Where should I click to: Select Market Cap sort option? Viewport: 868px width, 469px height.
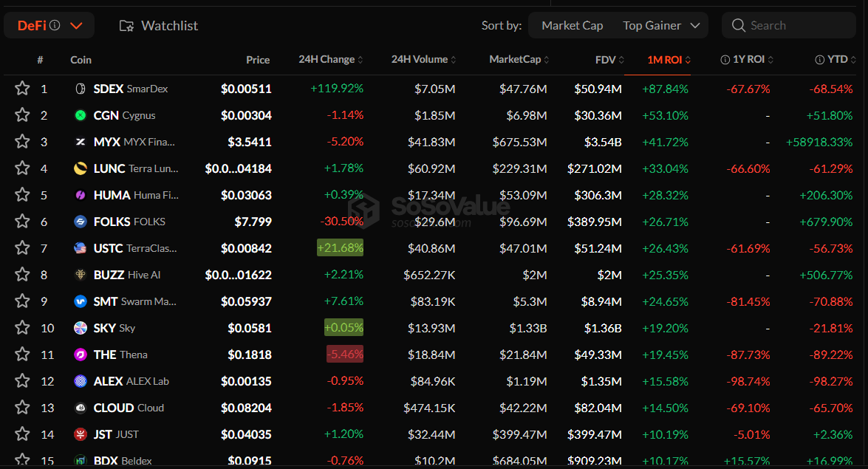(572, 26)
